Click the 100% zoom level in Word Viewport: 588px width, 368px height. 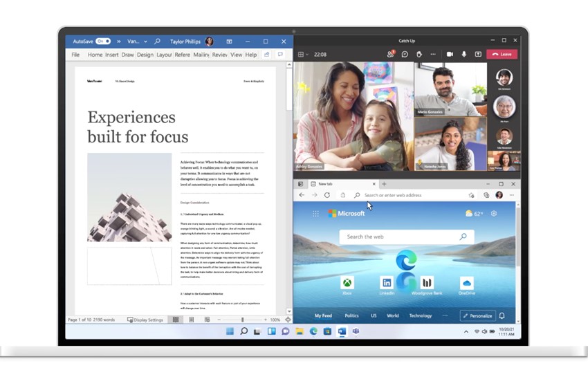click(275, 320)
